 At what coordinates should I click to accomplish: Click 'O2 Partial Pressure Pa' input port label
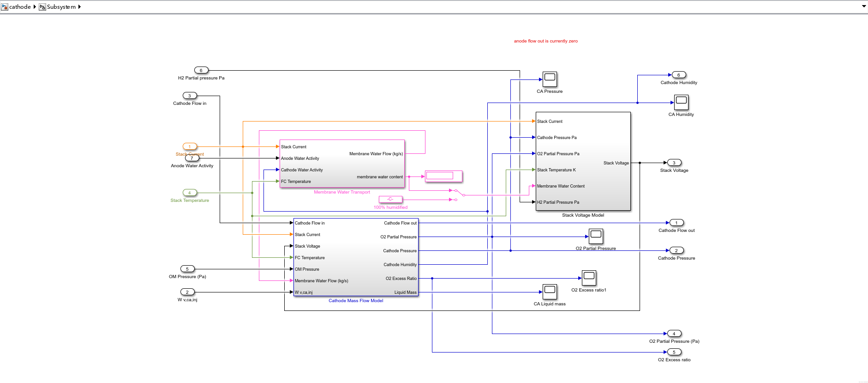tap(558, 154)
